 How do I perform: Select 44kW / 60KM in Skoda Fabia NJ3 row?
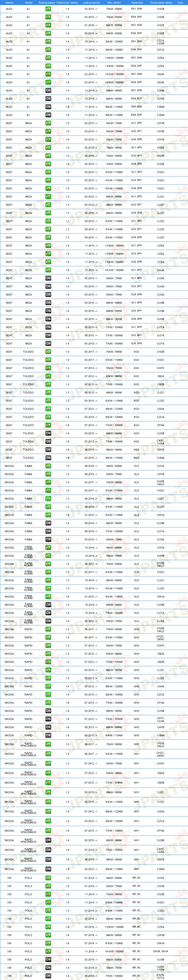point(114,466)
